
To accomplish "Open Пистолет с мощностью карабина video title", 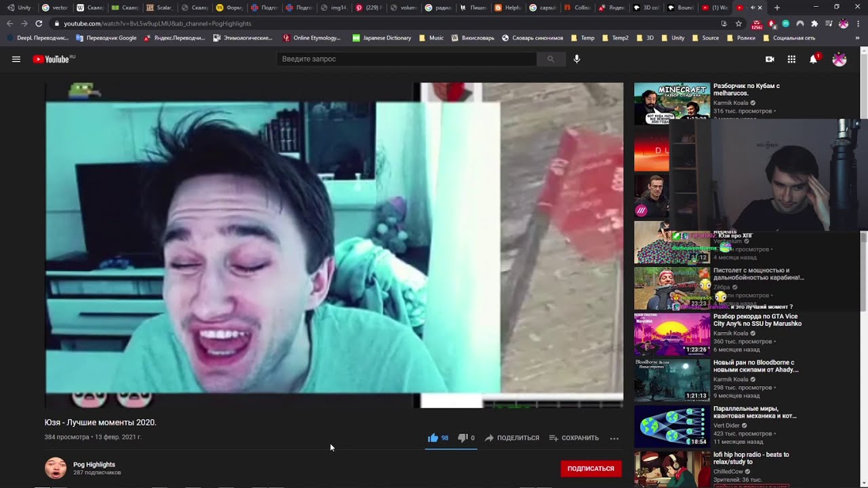I will point(759,274).
